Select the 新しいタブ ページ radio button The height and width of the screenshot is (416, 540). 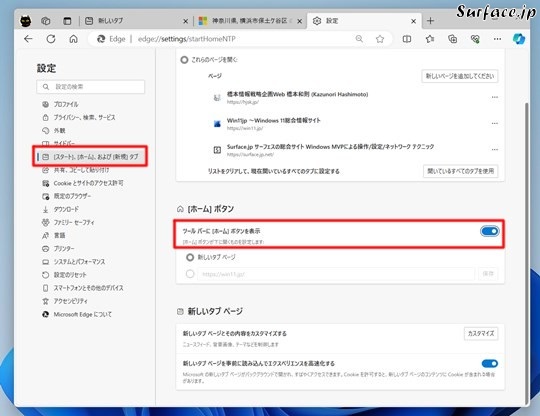click(x=190, y=257)
